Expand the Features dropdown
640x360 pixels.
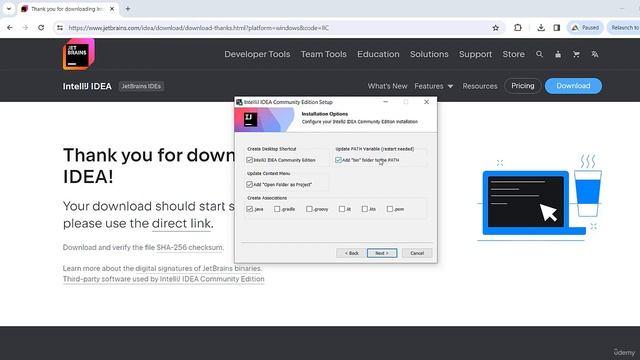[x=433, y=86]
